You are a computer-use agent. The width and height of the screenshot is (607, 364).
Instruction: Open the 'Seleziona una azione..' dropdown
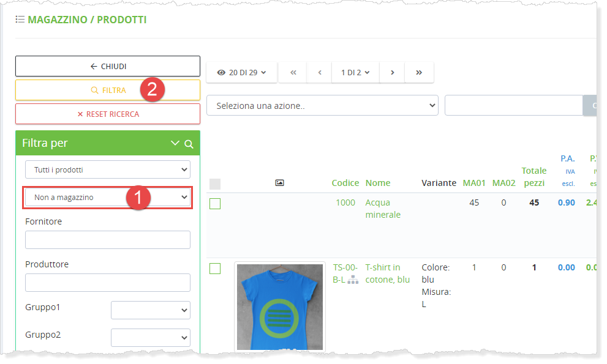tap(322, 105)
